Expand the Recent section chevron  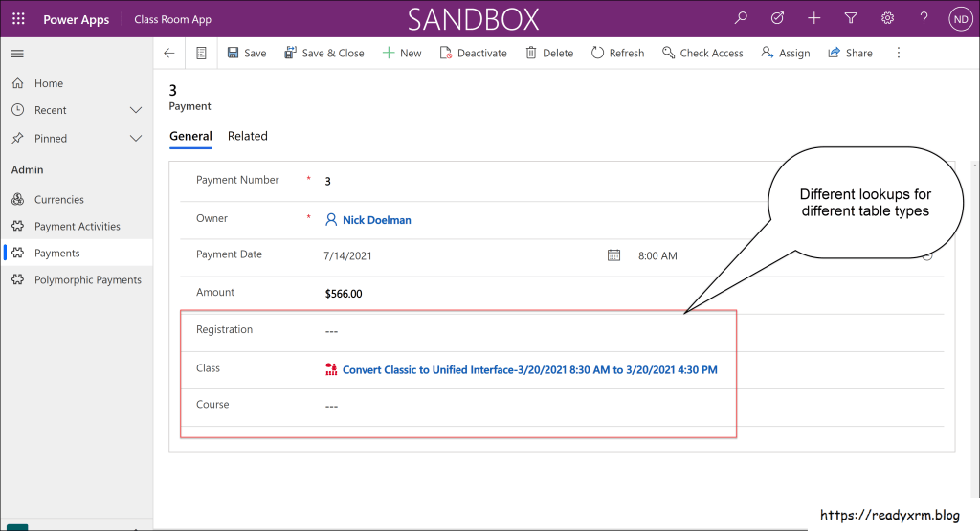[x=136, y=110]
